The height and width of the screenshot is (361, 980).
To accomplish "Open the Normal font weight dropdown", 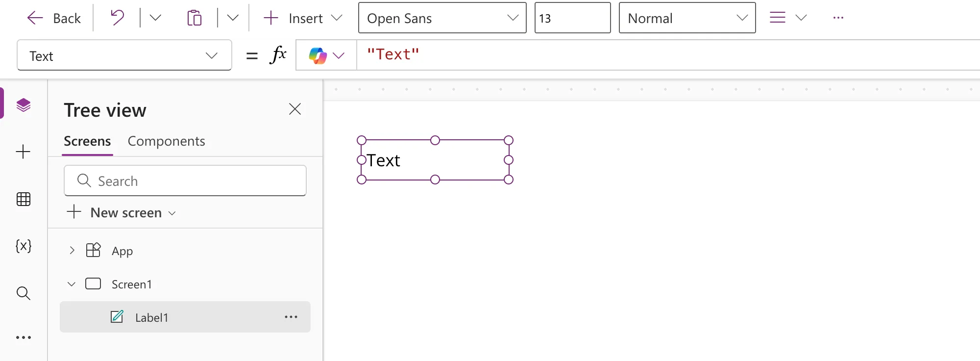I will pos(687,18).
